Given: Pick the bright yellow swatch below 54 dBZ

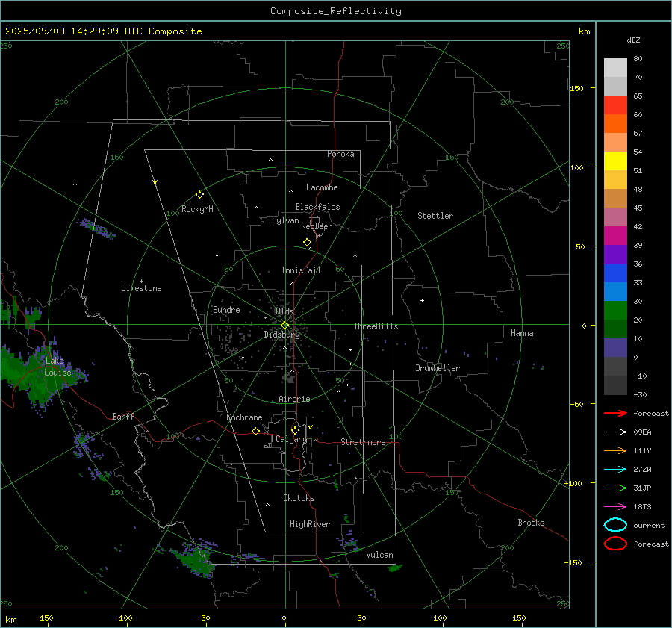Looking at the screenshot, I should [x=615, y=161].
